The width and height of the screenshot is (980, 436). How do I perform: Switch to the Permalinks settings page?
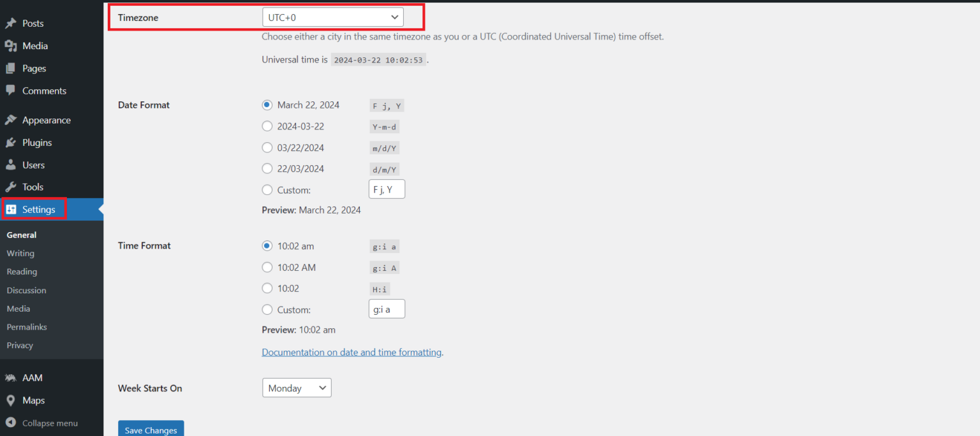point(27,326)
